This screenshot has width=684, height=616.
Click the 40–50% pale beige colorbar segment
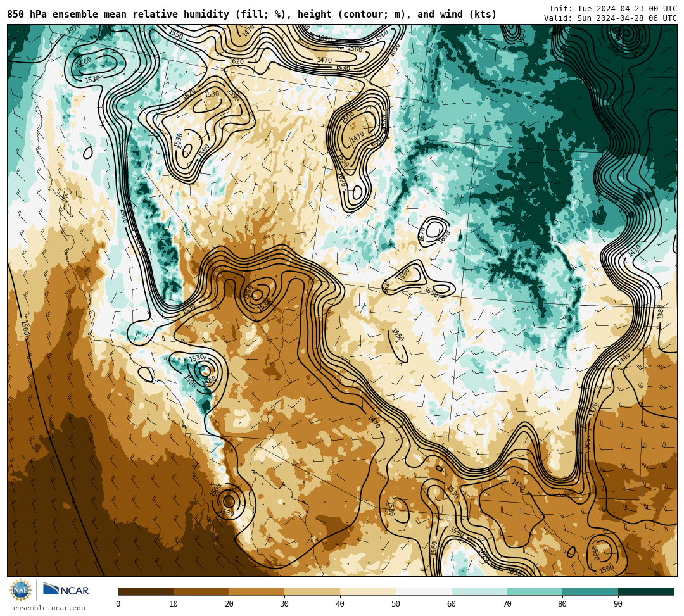[x=368, y=591]
